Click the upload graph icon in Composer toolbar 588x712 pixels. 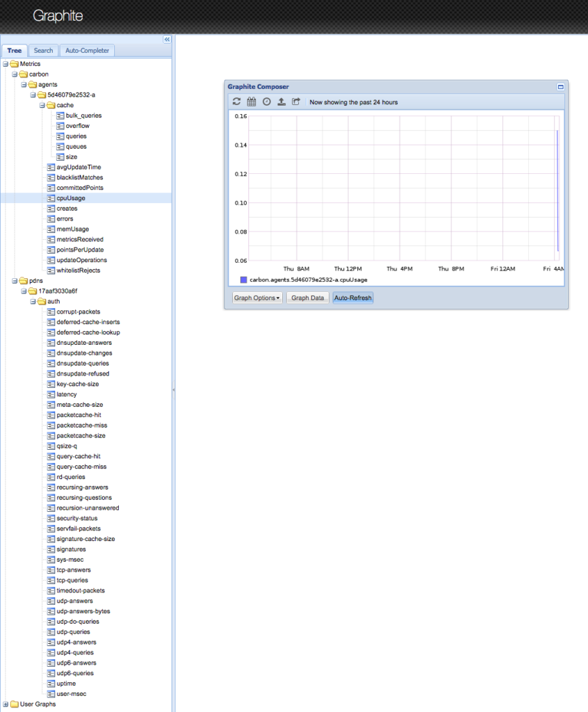[281, 102]
